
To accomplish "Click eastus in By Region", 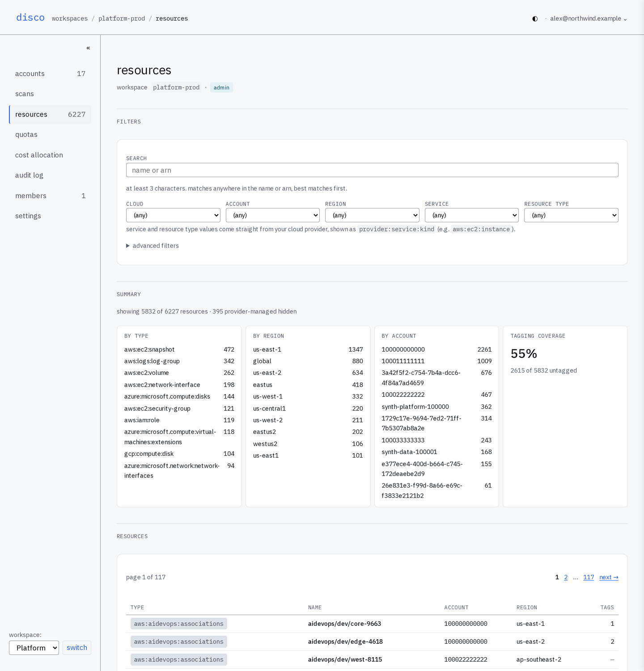I will click(x=263, y=385).
